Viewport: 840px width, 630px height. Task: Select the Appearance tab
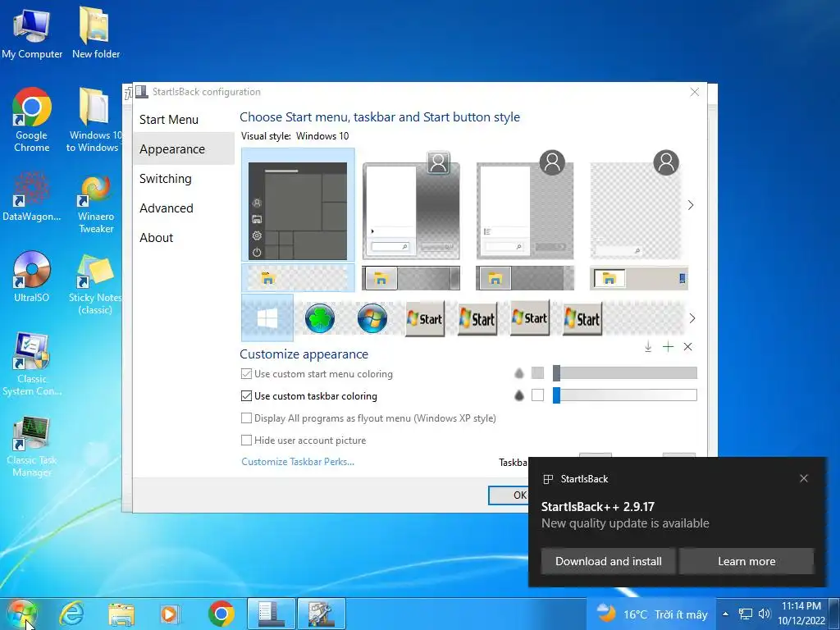coord(184,149)
